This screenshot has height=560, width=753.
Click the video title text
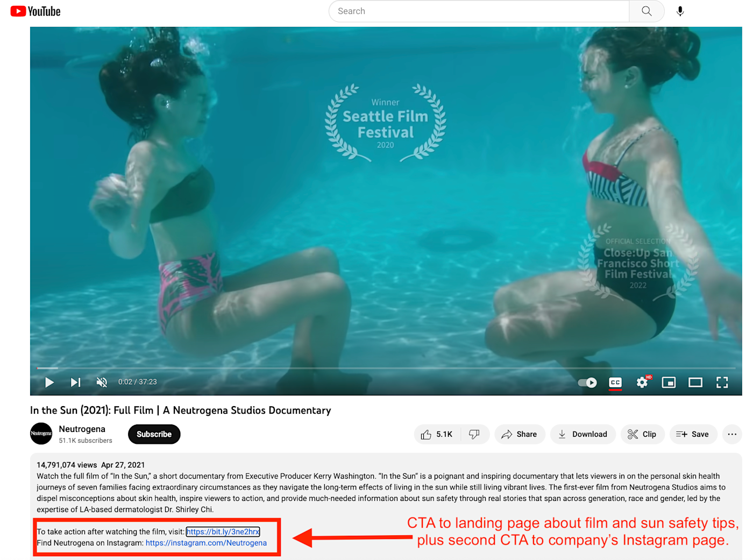[x=181, y=410]
